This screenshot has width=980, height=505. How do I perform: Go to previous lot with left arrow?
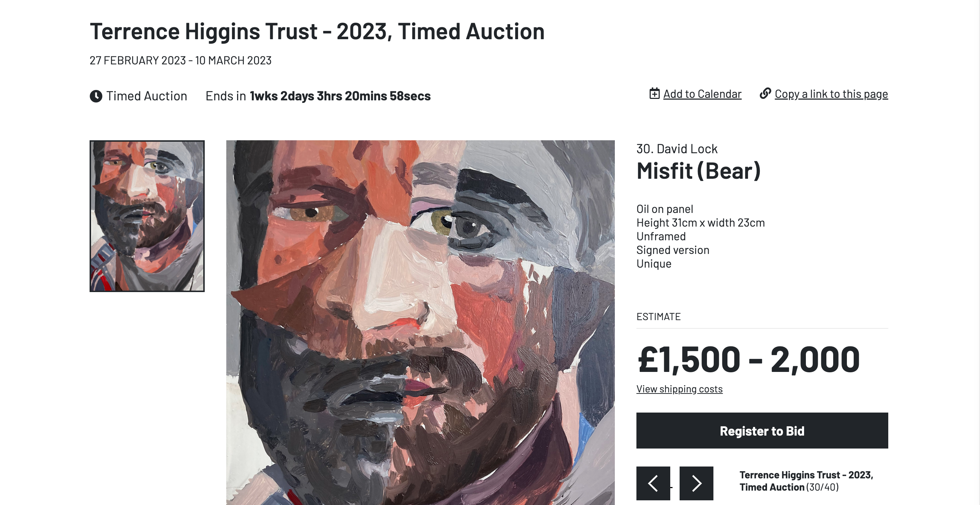[x=653, y=483]
